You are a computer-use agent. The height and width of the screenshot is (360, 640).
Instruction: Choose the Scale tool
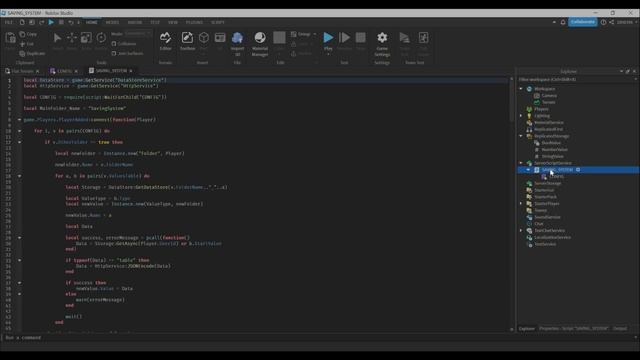(x=86, y=38)
